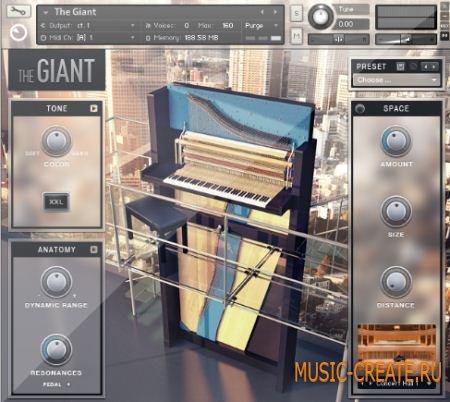Open the wrench instrument options icon
The height and width of the screenshot is (402, 450).
click(x=19, y=12)
